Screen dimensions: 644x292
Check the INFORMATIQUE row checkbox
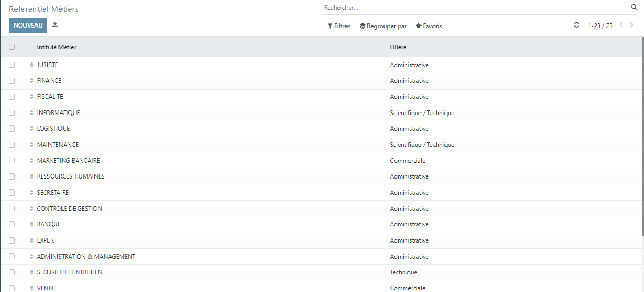tap(11, 113)
